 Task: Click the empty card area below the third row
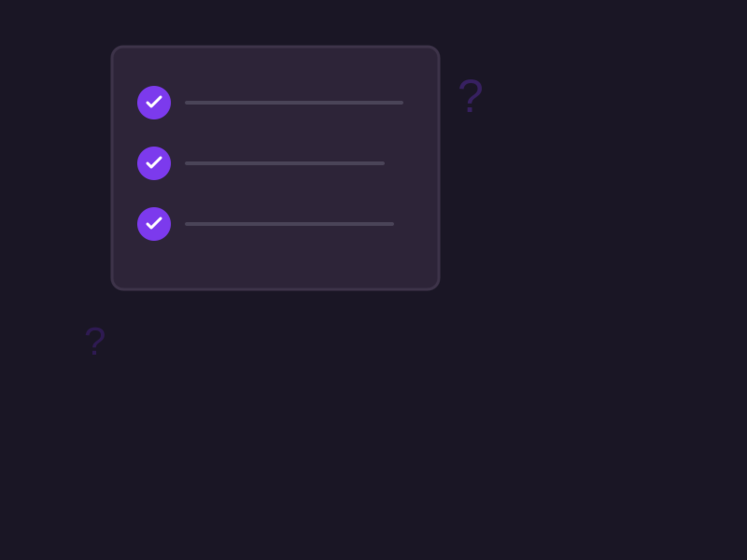pyautogui.click(x=275, y=265)
